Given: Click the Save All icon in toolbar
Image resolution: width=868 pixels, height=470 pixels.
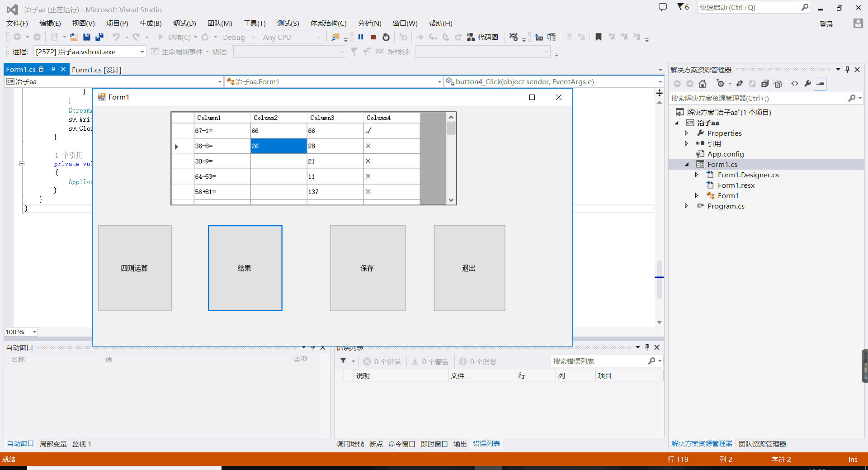Looking at the screenshot, I should (99, 37).
